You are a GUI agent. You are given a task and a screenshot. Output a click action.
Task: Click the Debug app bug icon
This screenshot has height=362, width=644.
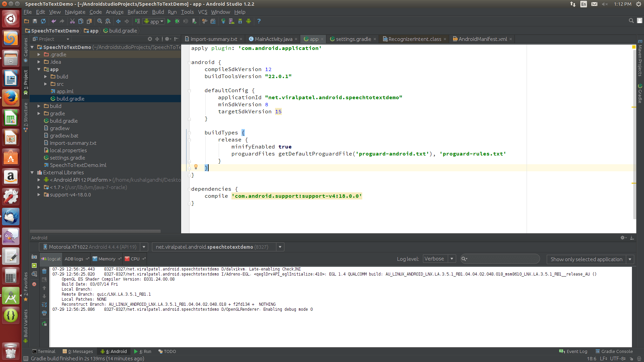tap(177, 21)
